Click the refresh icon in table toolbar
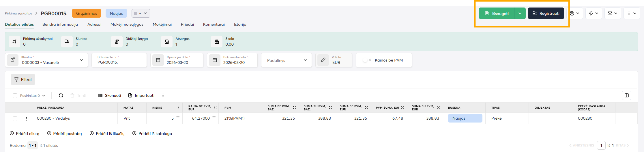 [61, 95]
